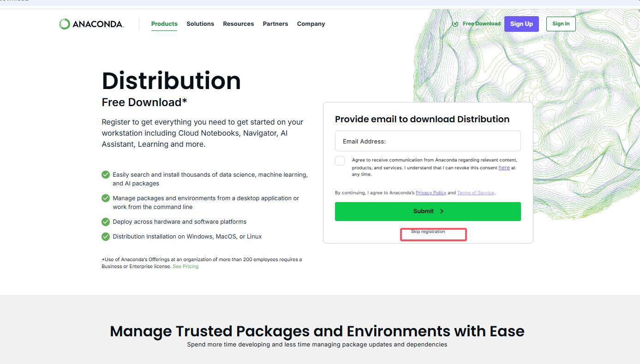Click 'Provide email to download Distribution' heading
The height and width of the screenshot is (364, 640).
pos(422,119)
